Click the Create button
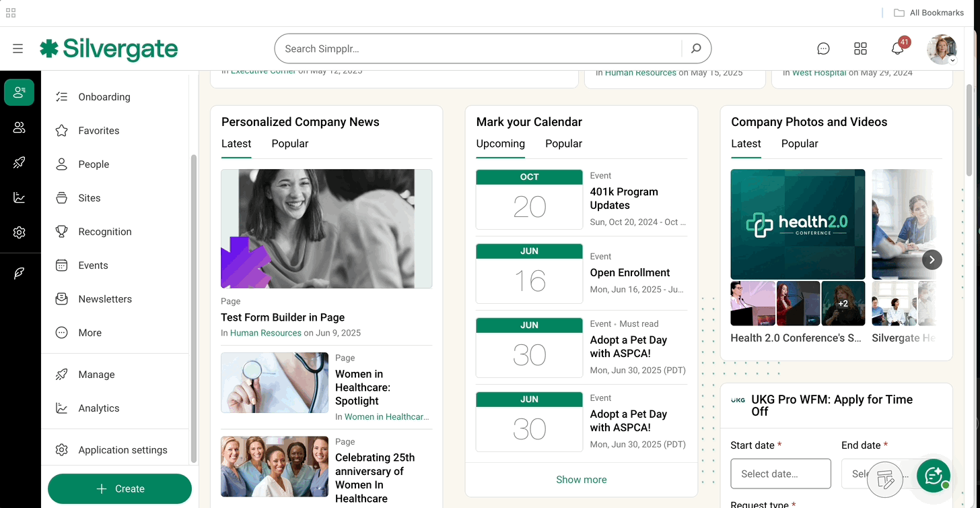The width and height of the screenshot is (980, 508). pyautogui.click(x=120, y=489)
